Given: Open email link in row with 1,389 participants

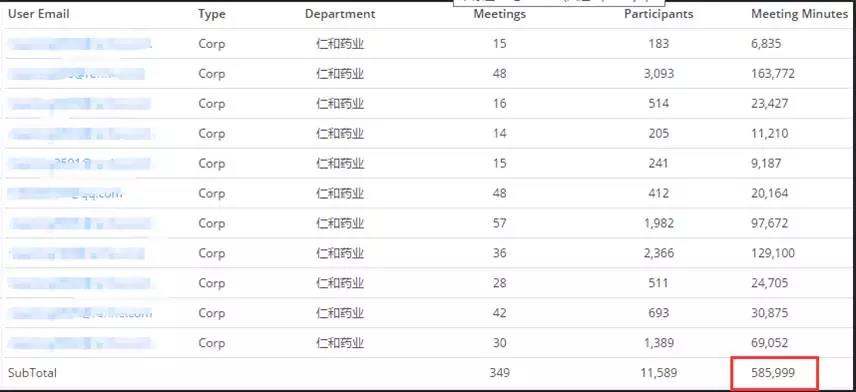Looking at the screenshot, I should point(80,343).
